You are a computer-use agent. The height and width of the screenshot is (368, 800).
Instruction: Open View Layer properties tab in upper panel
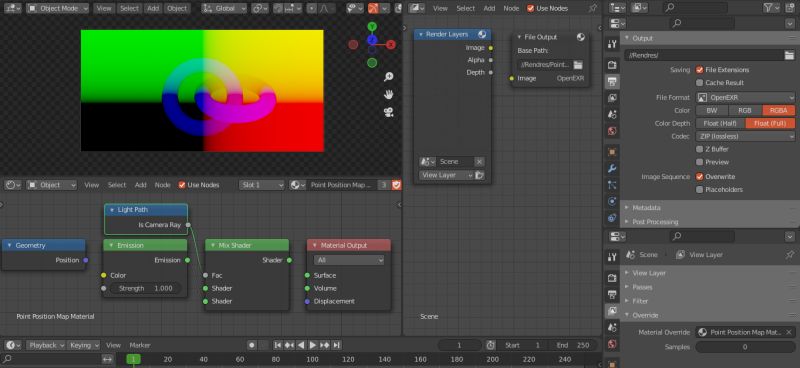click(x=612, y=97)
